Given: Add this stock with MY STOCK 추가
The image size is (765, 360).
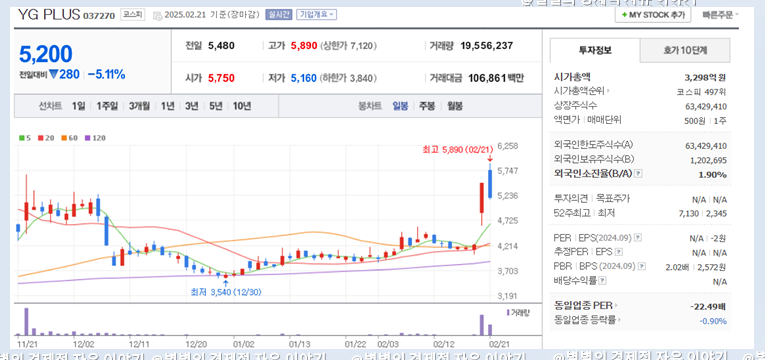Looking at the screenshot, I should [x=653, y=15].
